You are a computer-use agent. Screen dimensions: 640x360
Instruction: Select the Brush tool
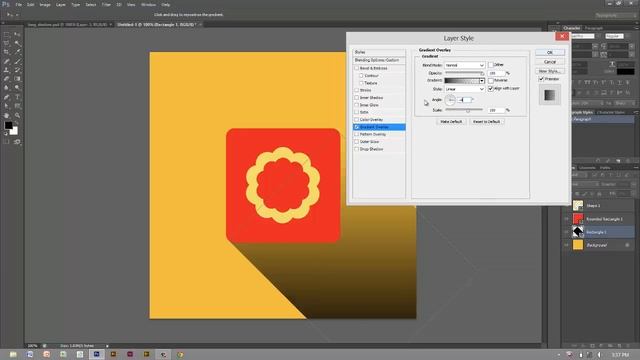[x=17, y=61]
